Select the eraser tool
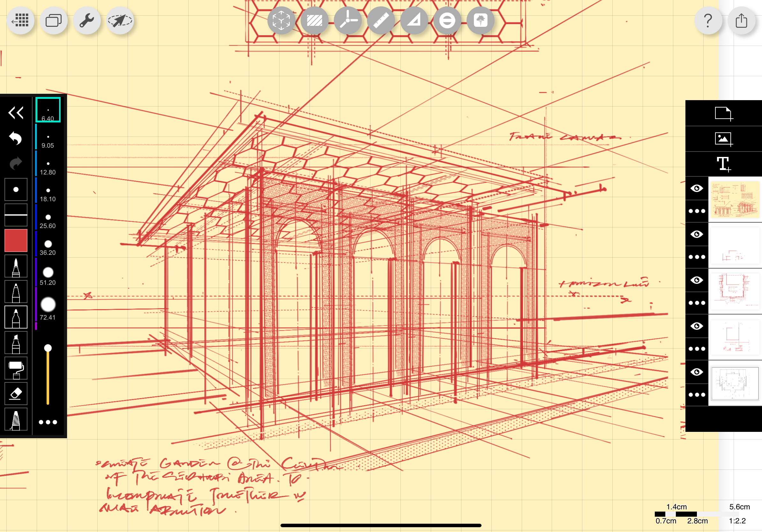 [16, 394]
